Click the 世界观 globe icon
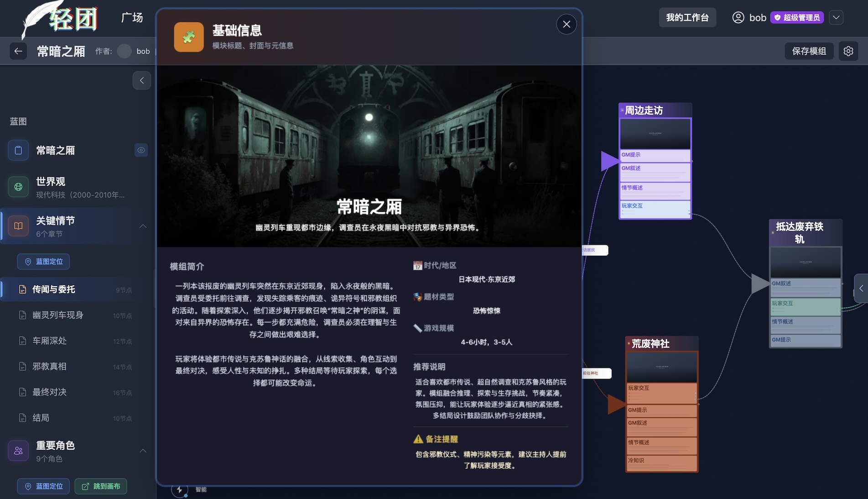The image size is (868, 499). (x=18, y=187)
